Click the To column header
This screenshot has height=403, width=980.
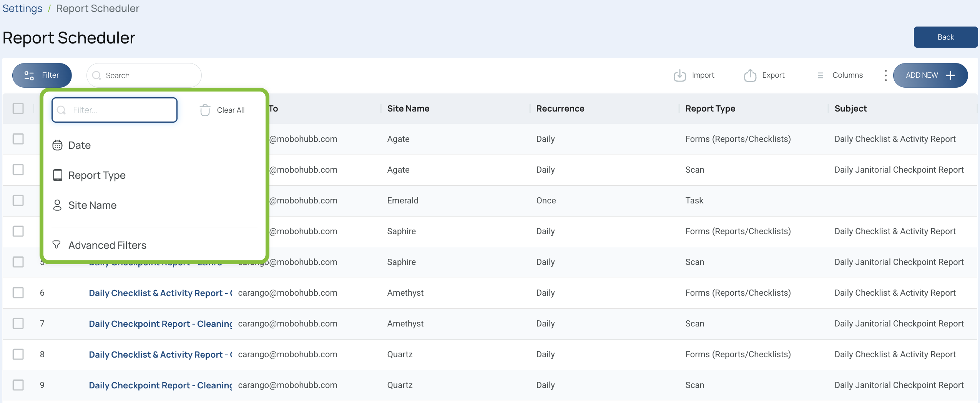[273, 108]
